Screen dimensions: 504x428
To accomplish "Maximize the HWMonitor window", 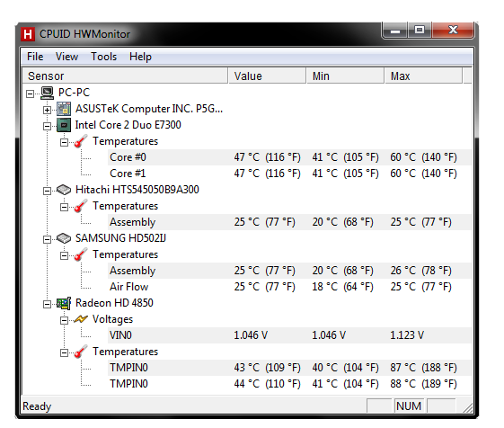I will (420, 31).
